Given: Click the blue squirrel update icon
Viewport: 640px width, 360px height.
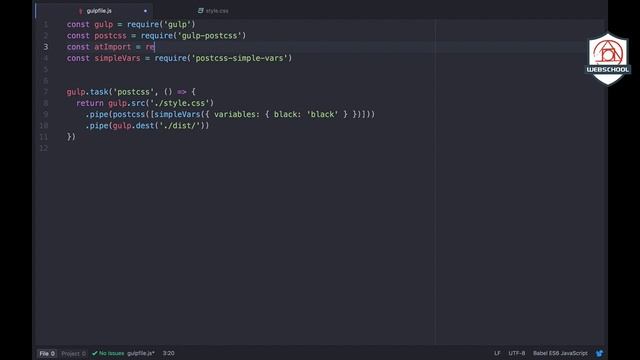Looking at the screenshot, I should (599, 353).
